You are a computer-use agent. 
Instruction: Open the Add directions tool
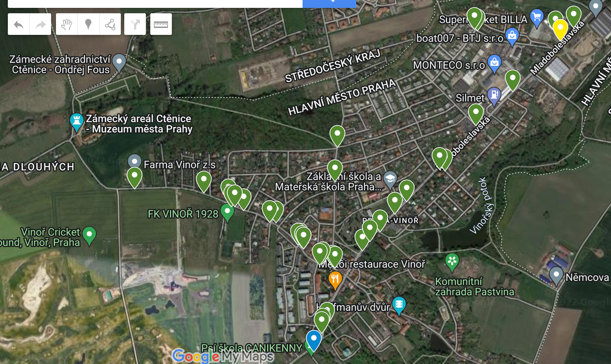(135, 24)
